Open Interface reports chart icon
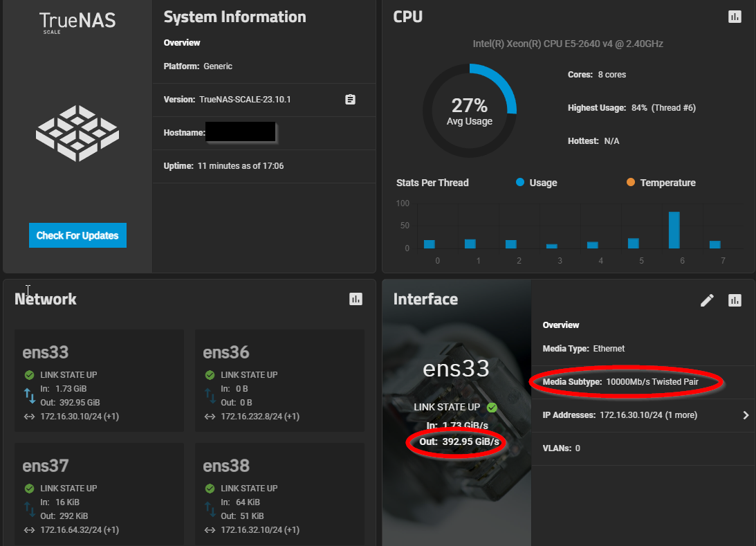Viewport: 756px width, 546px height. pos(735,300)
